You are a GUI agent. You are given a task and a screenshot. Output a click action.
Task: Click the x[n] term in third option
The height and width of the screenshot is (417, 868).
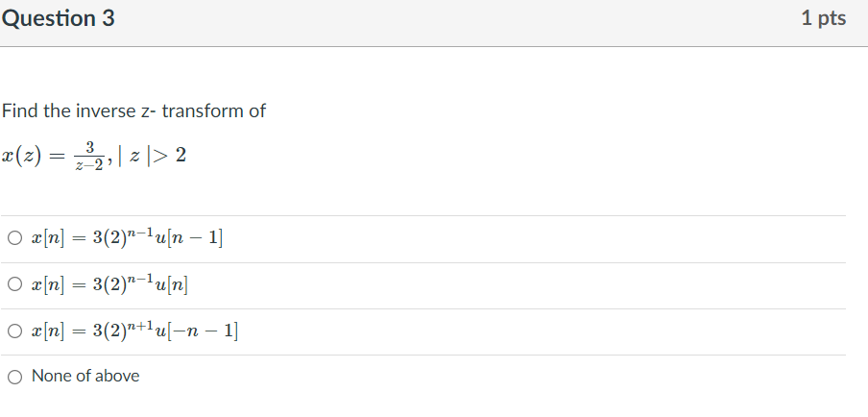pyautogui.click(x=48, y=331)
